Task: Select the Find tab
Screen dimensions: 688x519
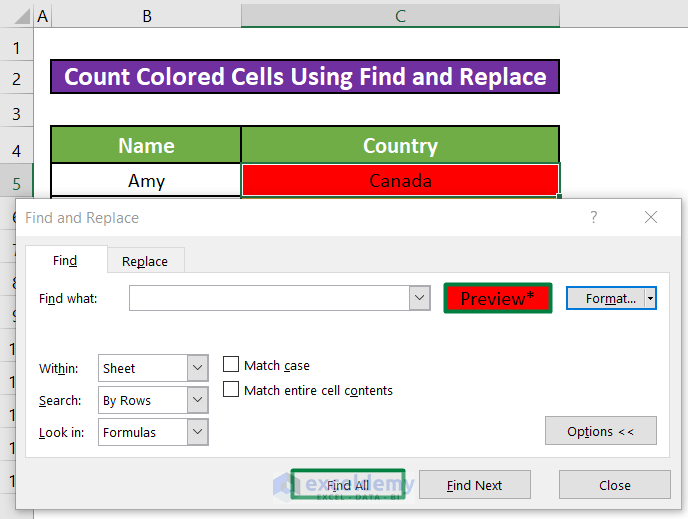Action: [65, 261]
